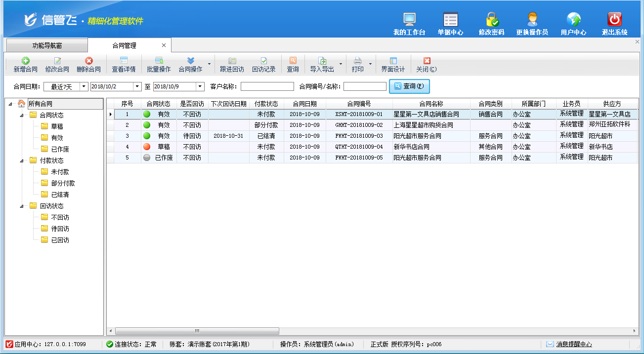644x354 pixels.
Task: Close the 合同管理 tab
Action: pos(164,45)
